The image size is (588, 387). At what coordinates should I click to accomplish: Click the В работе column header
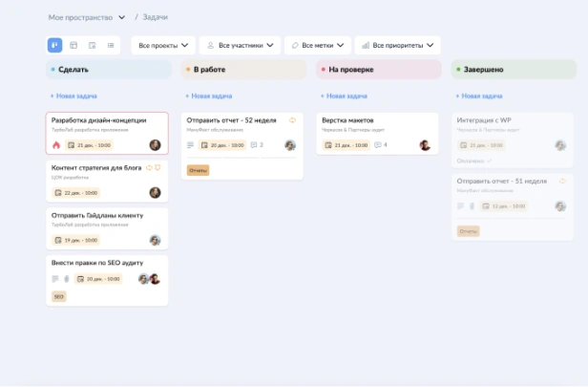(x=210, y=70)
